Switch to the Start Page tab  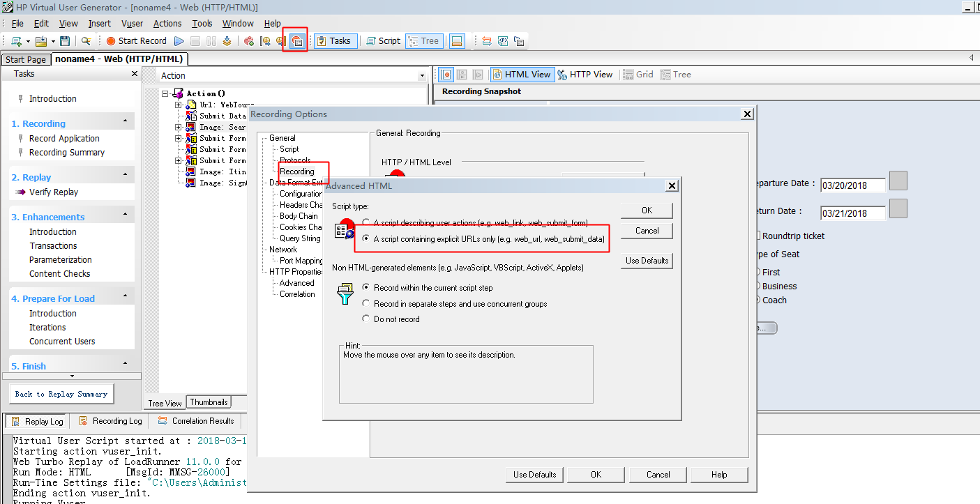pyautogui.click(x=26, y=59)
